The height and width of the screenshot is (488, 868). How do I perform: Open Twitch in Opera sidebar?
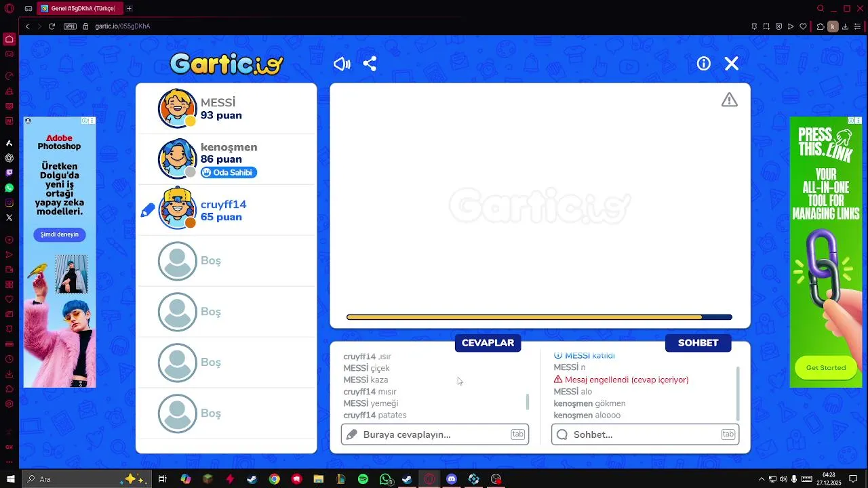point(9,173)
